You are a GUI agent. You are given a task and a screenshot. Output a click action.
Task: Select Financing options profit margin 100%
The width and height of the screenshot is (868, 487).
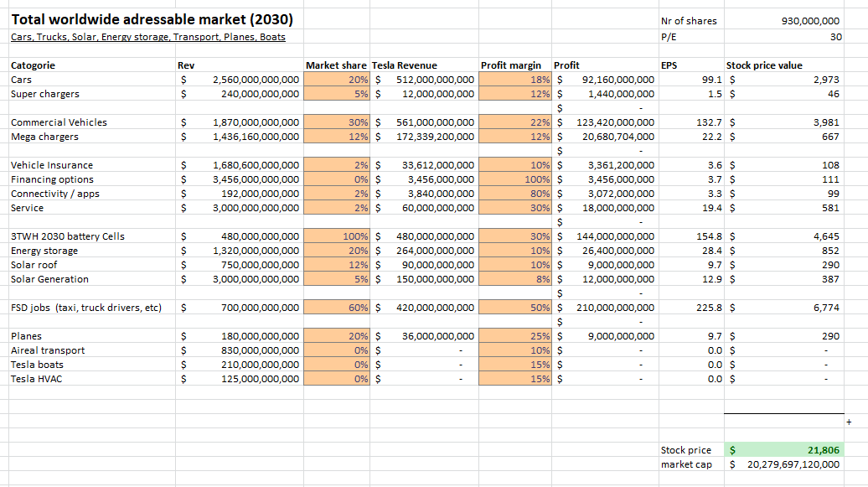pos(514,179)
